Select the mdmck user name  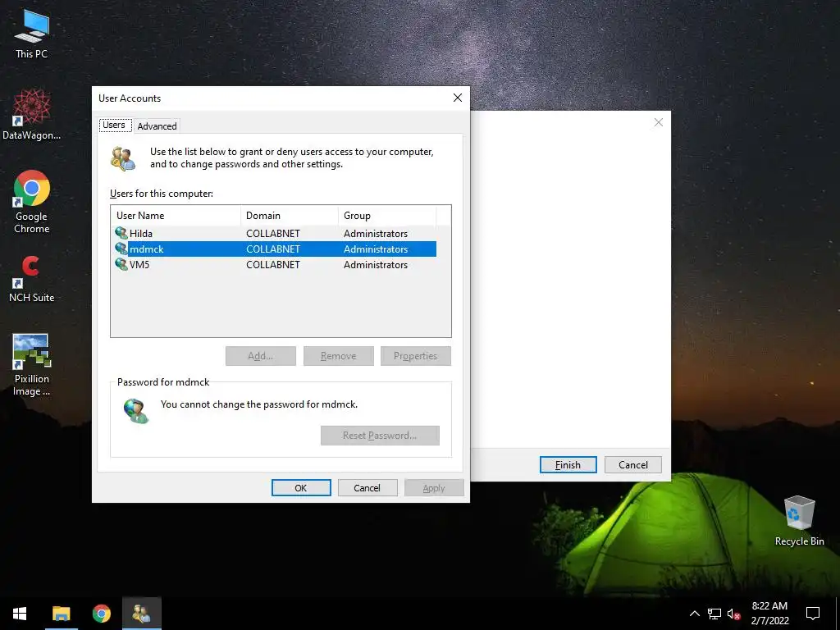coord(146,249)
